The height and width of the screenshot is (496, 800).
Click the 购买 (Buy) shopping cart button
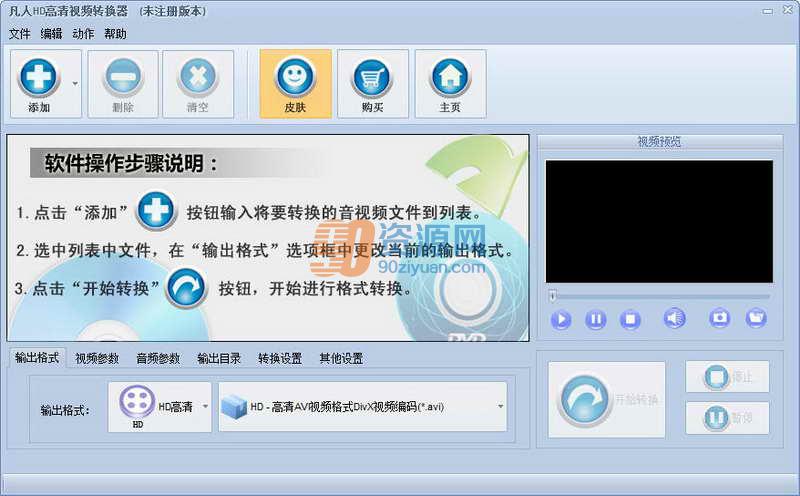pyautogui.click(x=372, y=84)
